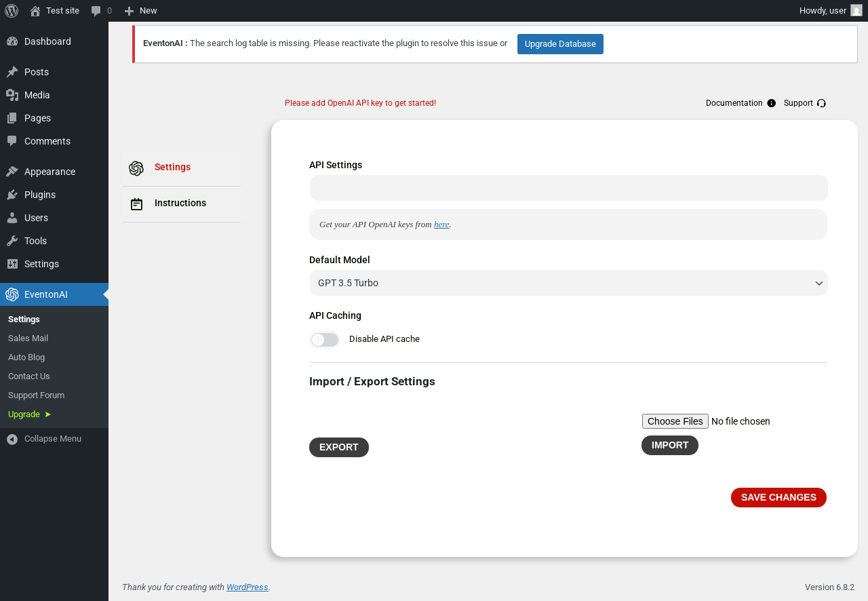Click the Comments bubble icon in sidebar

pos(12,141)
